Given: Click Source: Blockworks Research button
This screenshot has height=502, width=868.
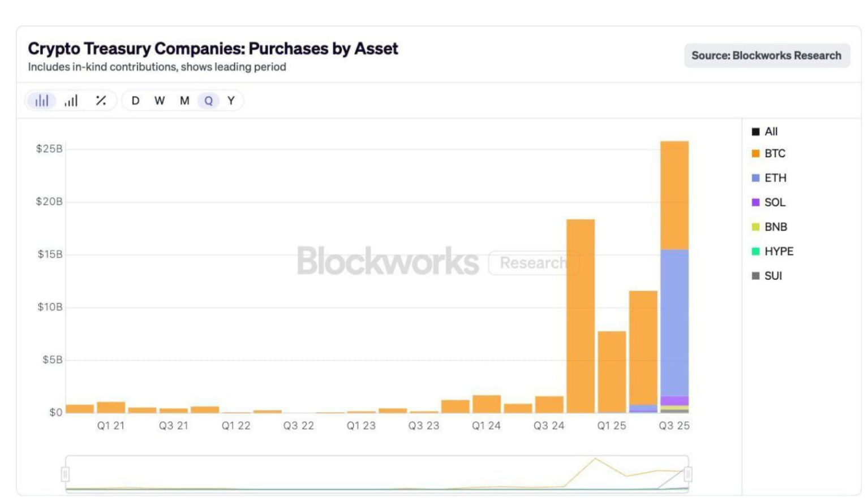Looking at the screenshot, I should [767, 55].
